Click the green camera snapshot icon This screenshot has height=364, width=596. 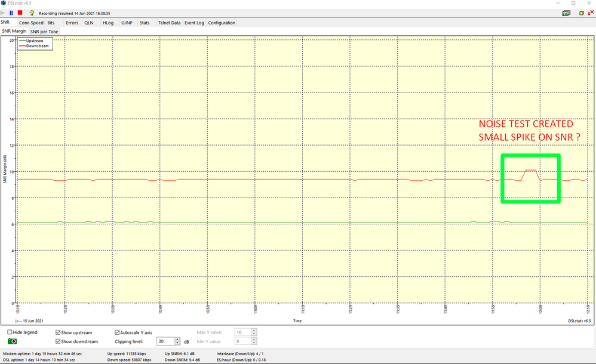click(12, 341)
